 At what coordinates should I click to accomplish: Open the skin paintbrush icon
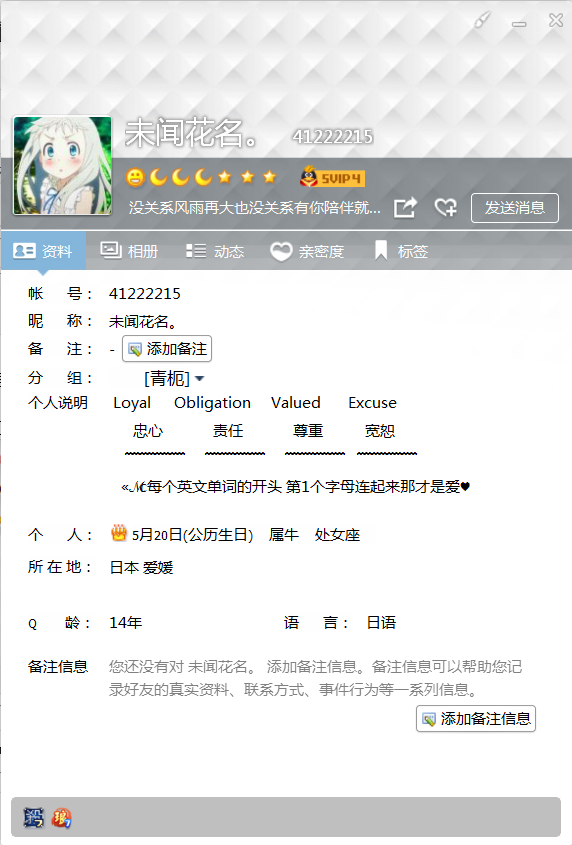pos(482,20)
